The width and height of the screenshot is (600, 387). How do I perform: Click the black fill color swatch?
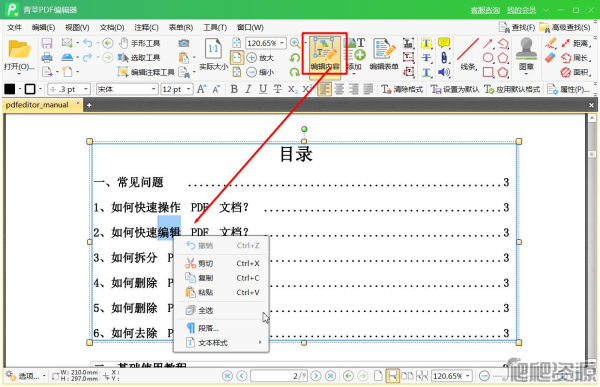pos(10,89)
